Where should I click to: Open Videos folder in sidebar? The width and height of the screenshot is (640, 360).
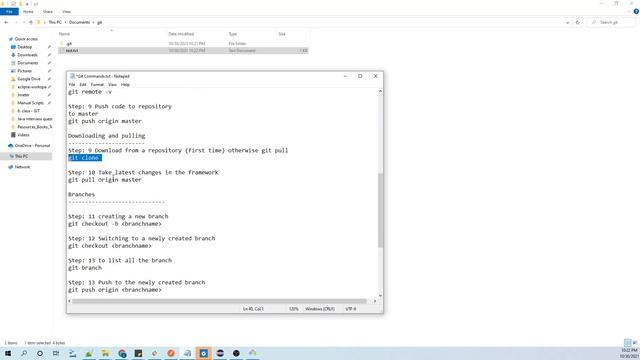[x=23, y=135]
